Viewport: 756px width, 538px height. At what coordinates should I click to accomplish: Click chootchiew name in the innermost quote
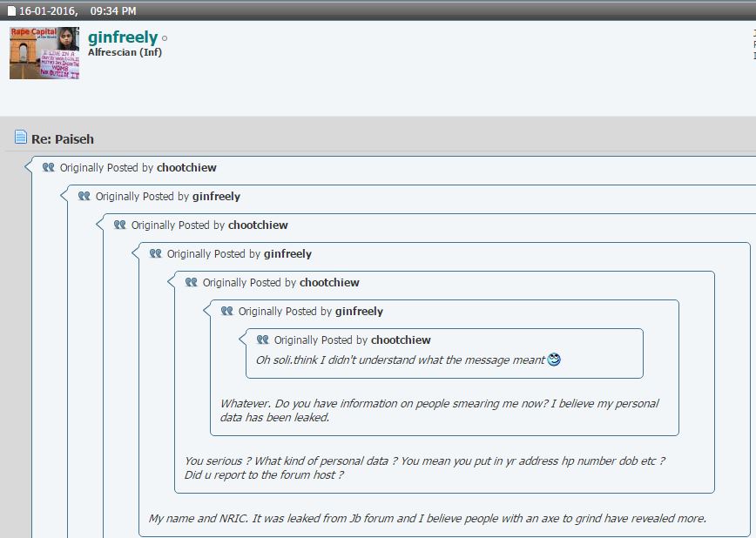click(x=401, y=340)
